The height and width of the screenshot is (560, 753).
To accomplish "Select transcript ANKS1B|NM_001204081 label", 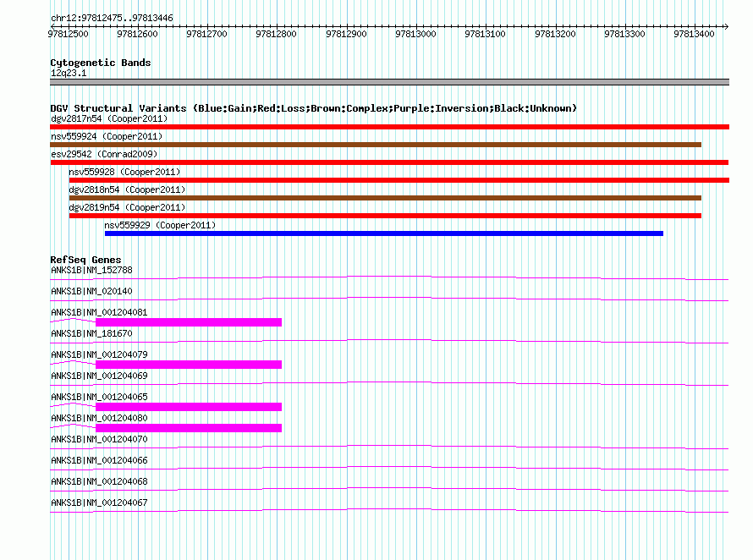I will pyautogui.click(x=99, y=312).
